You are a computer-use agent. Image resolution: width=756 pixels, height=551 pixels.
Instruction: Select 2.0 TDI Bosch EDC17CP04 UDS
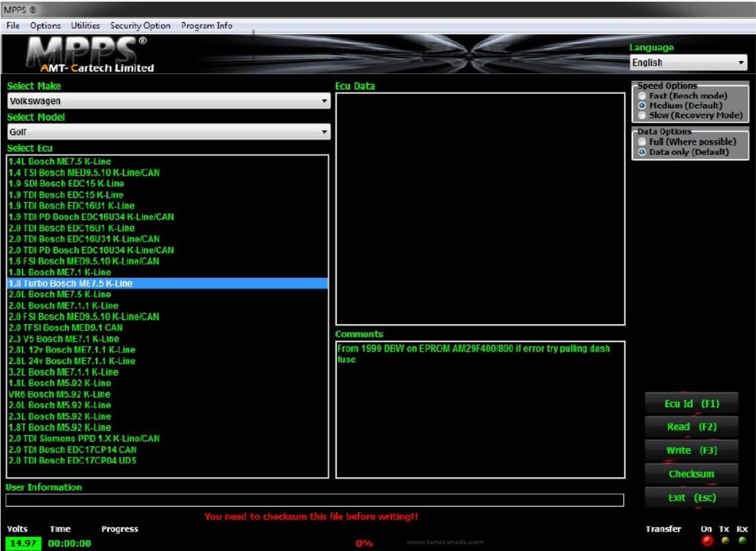167,461
